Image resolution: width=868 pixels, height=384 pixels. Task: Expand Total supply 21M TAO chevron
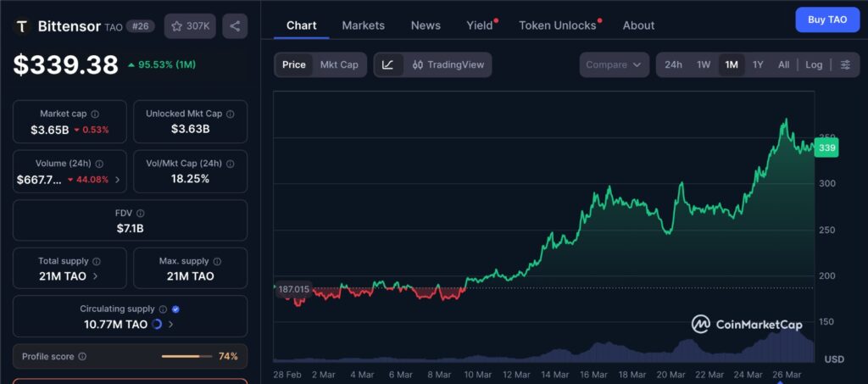95,276
